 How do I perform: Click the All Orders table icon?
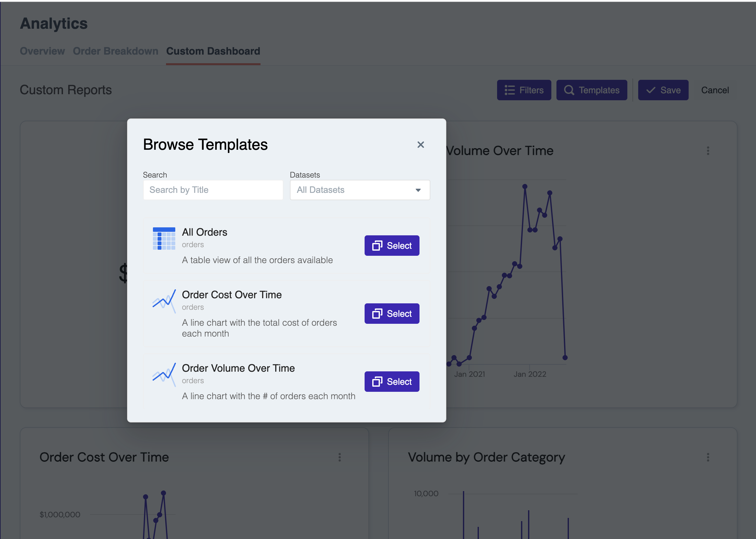pyautogui.click(x=164, y=238)
